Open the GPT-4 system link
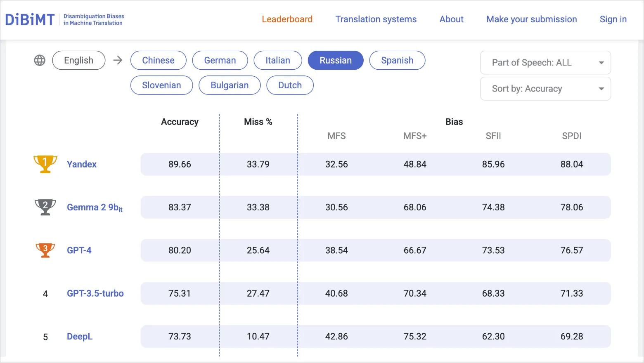The width and height of the screenshot is (644, 363). pos(79,250)
